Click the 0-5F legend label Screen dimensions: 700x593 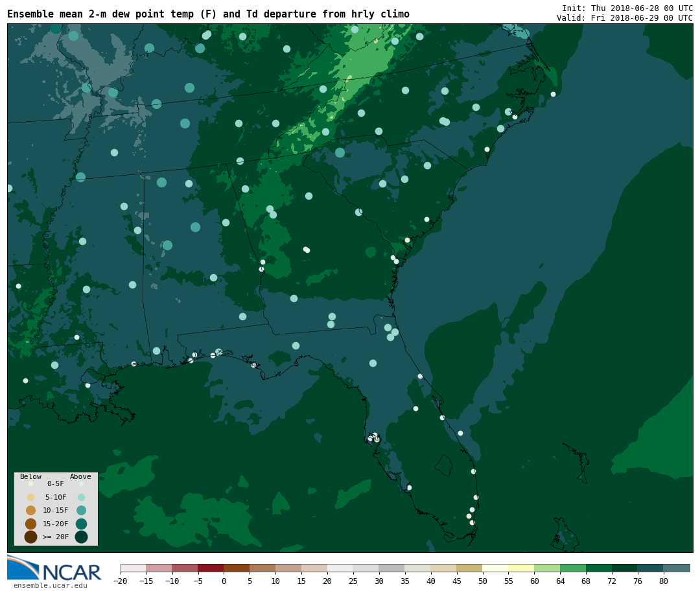55,483
